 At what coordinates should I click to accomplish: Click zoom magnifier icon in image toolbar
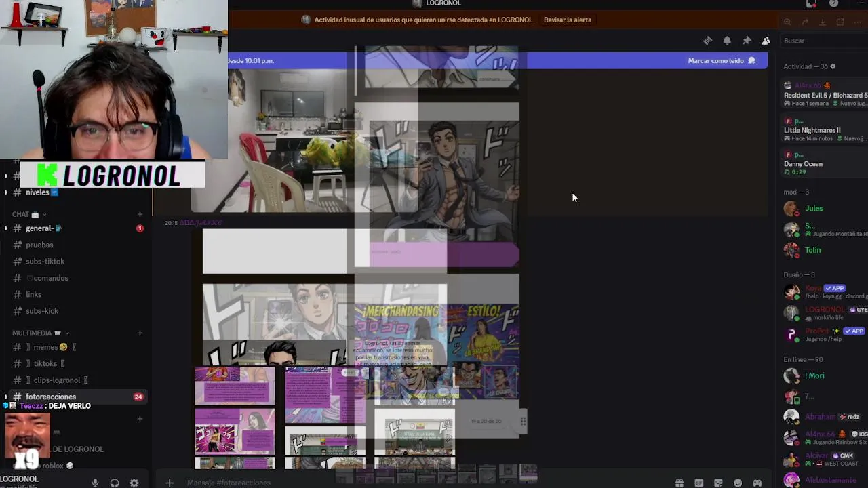pyautogui.click(x=787, y=22)
